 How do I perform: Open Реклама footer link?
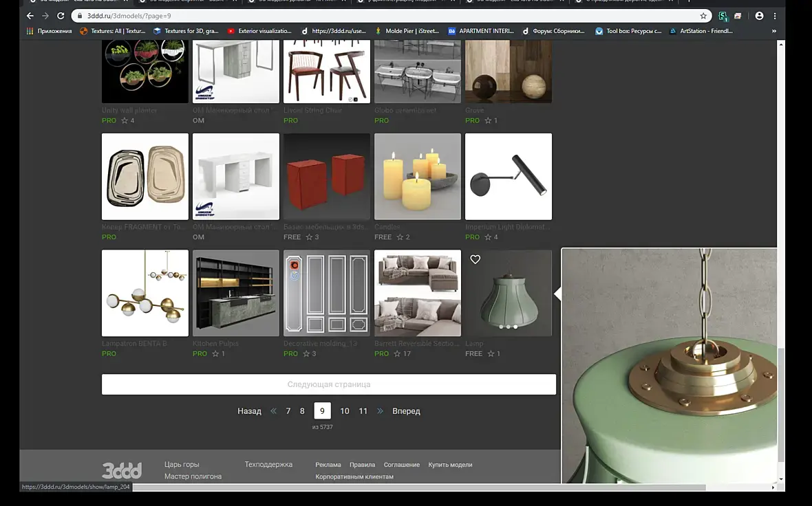328,465
